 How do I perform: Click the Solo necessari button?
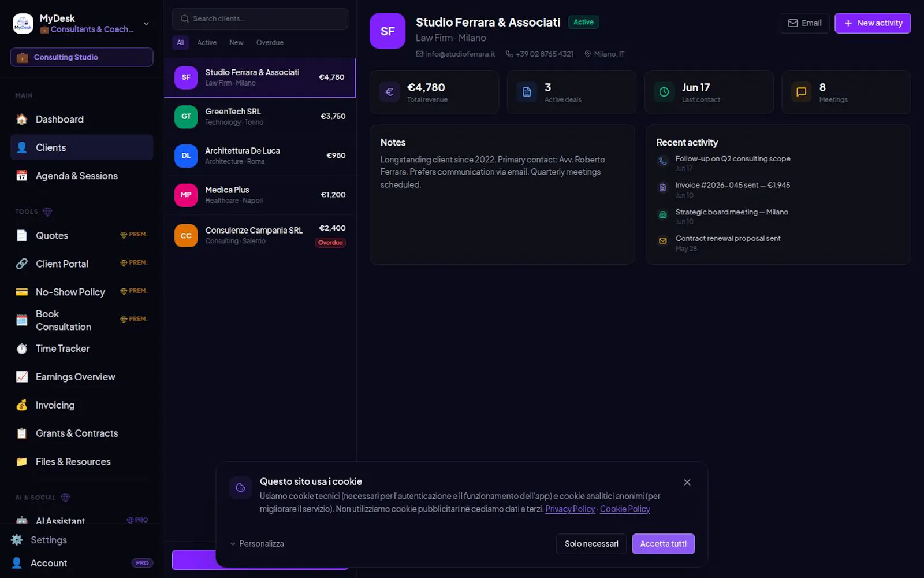591,544
